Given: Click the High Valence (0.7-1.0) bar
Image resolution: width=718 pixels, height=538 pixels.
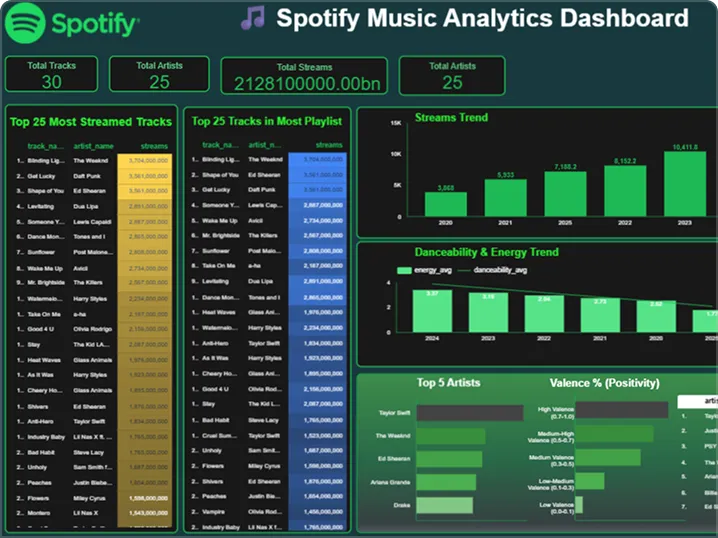Looking at the screenshot, I should coord(621,410).
